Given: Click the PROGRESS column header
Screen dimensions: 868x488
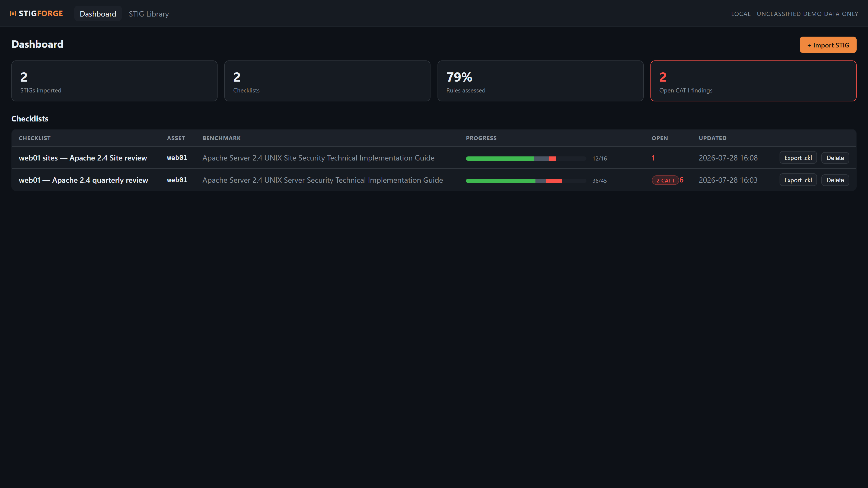Looking at the screenshot, I should coord(481,138).
